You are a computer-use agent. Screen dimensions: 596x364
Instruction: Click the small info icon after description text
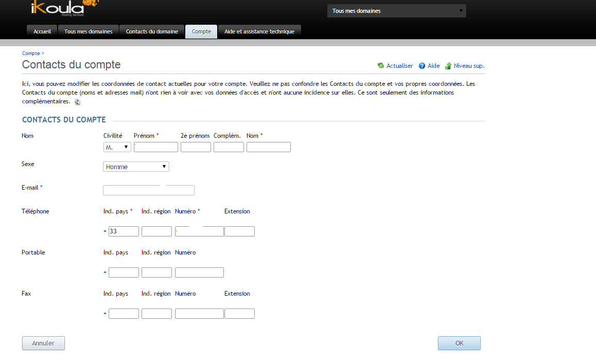[x=77, y=102]
